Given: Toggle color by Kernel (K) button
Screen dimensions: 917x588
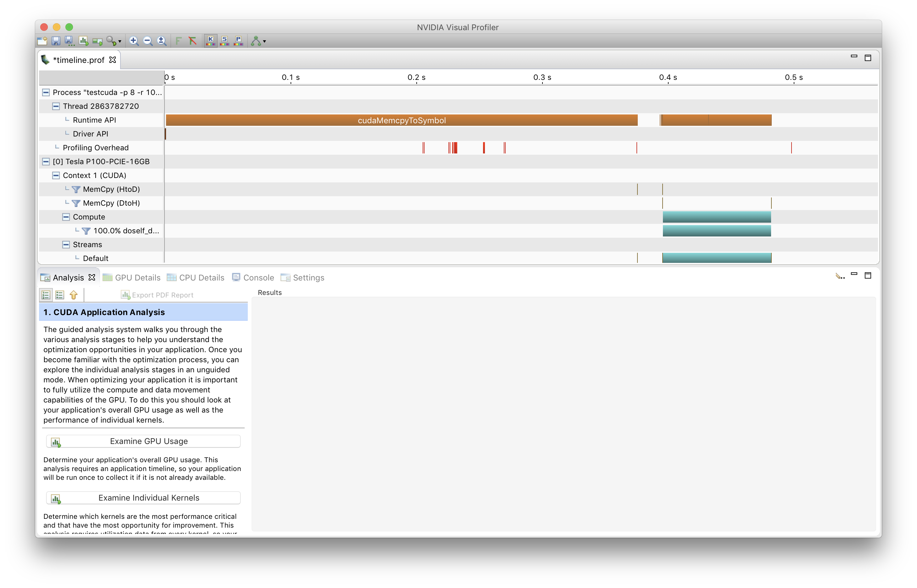Looking at the screenshot, I should 210,41.
